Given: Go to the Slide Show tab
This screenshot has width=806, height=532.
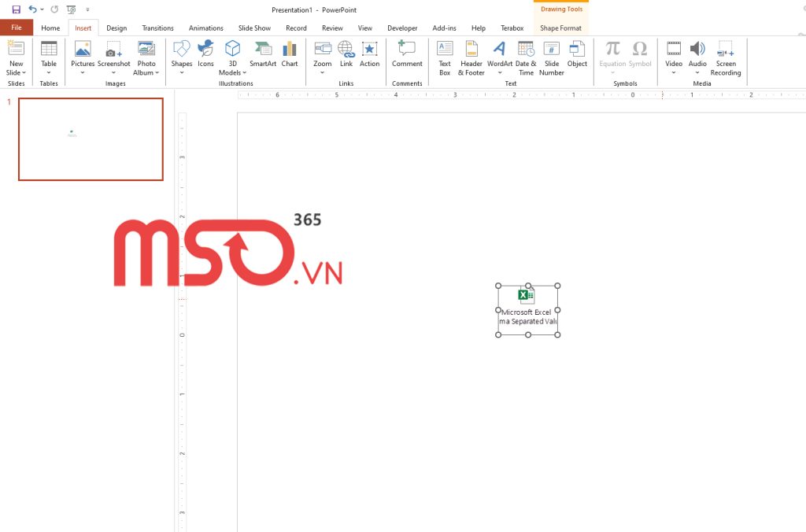Looking at the screenshot, I should (x=254, y=28).
